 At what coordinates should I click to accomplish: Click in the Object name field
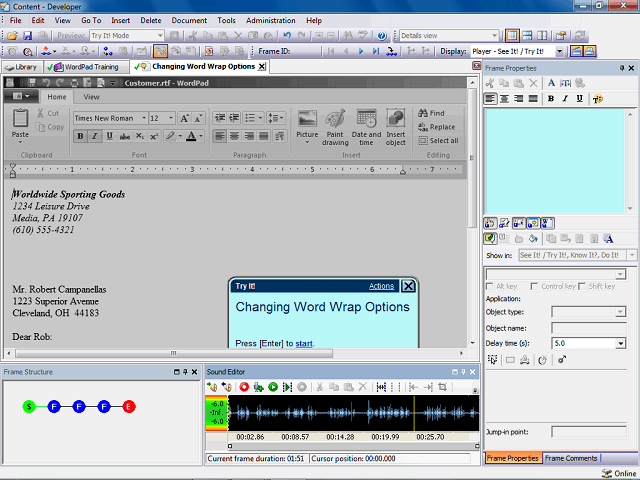589,328
